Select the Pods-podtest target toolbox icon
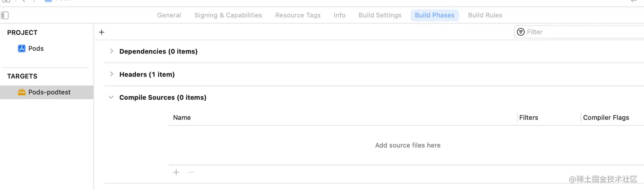The image size is (644, 190). (x=22, y=92)
